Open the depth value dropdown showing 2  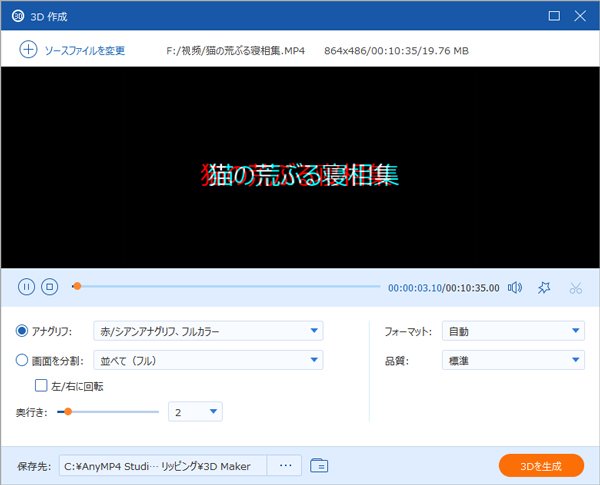coord(195,412)
